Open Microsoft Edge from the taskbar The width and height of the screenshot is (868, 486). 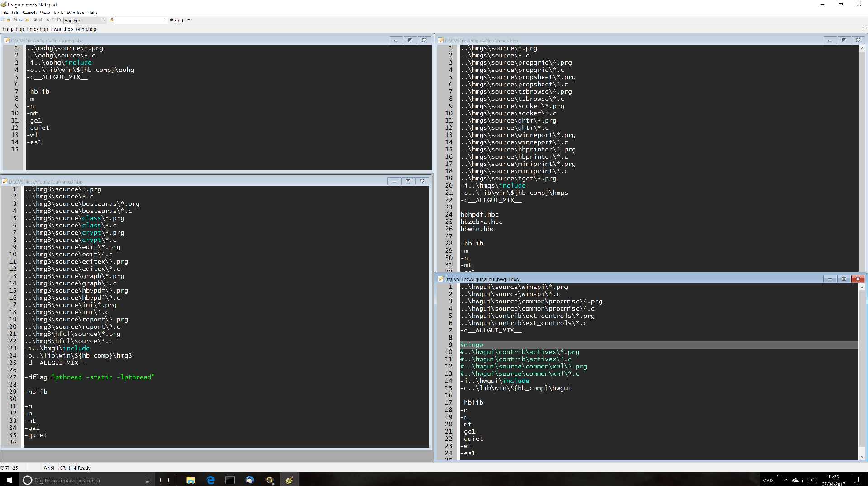(x=210, y=480)
